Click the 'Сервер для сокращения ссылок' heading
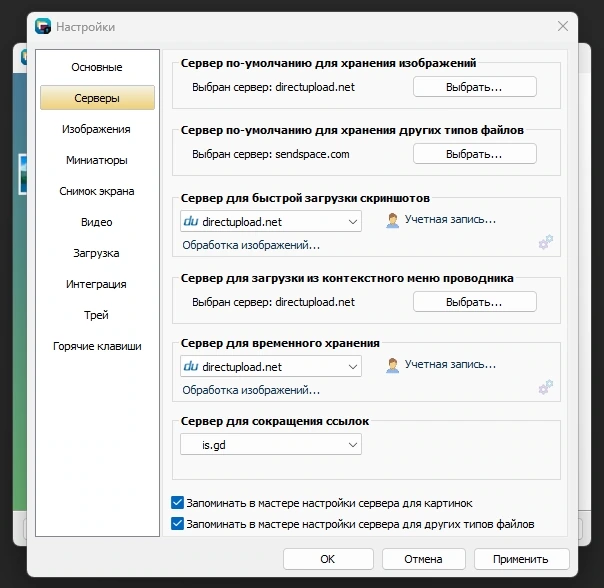The image size is (604, 588). (275, 421)
